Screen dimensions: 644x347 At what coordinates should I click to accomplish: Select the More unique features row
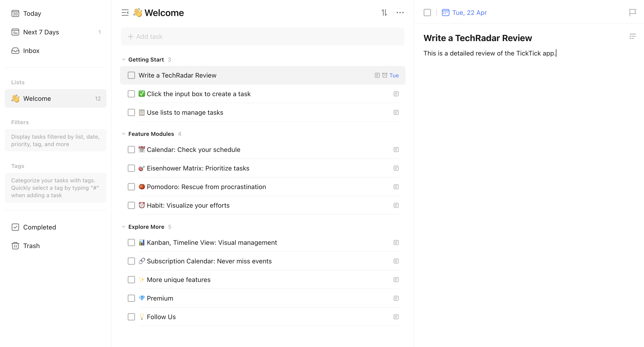click(x=262, y=280)
